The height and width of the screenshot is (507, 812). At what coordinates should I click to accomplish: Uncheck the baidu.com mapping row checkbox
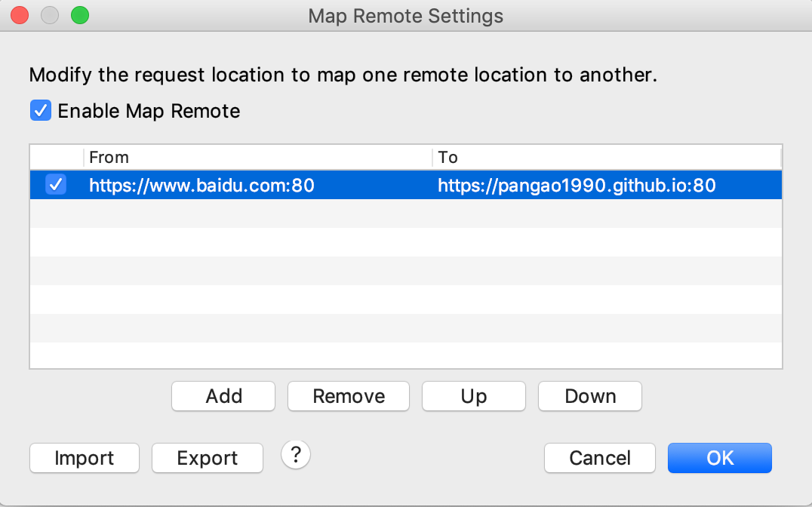click(55, 184)
